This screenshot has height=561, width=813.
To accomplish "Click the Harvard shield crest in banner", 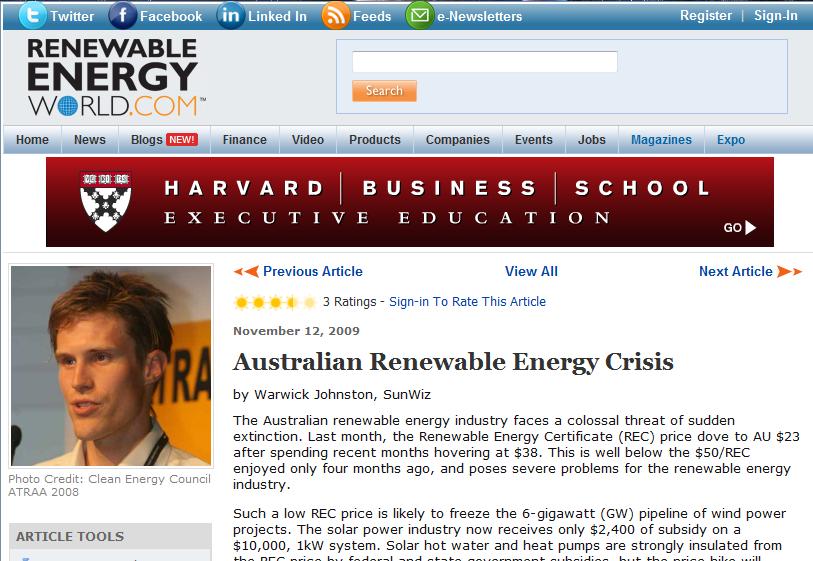I will pyautogui.click(x=106, y=201).
